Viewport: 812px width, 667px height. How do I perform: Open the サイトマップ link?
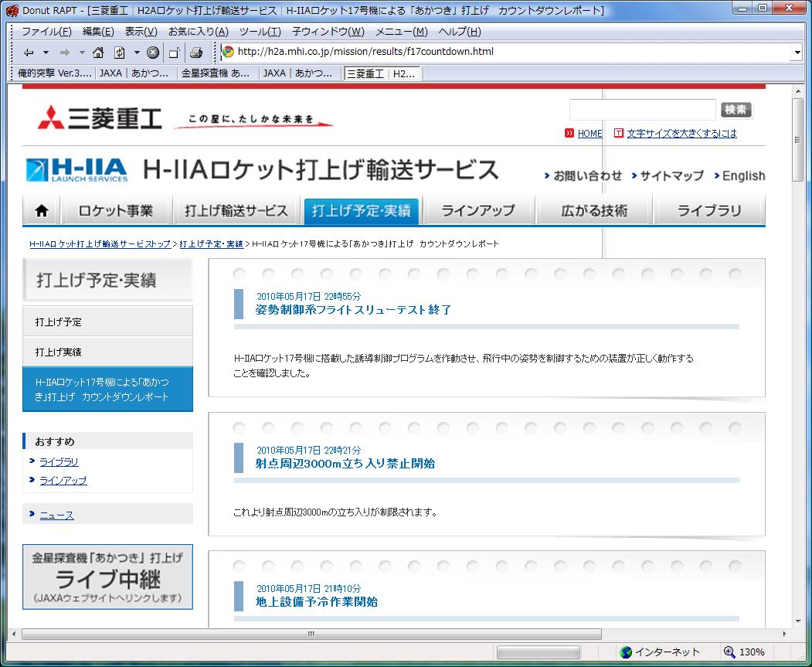671,176
